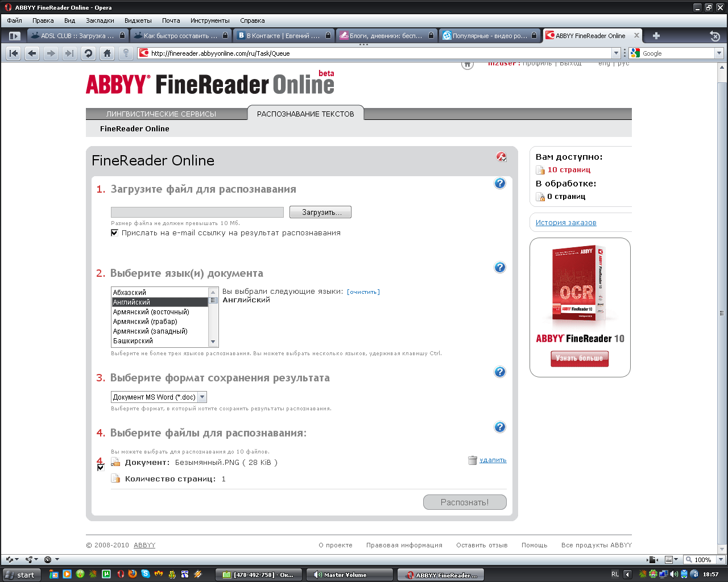Click the fast forward navigation button
The height and width of the screenshot is (582, 728).
click(x=69, y=53)
